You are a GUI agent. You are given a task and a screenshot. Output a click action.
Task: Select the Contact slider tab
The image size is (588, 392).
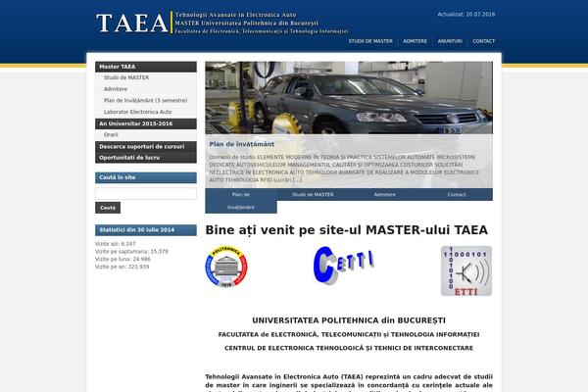[x=457, y=194]
